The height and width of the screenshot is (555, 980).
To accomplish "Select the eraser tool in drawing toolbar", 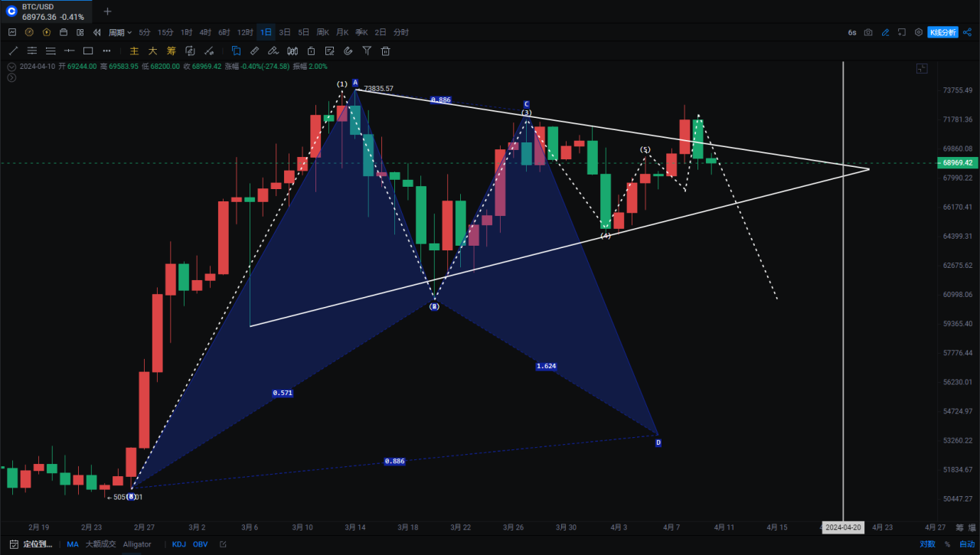I will (273, 51).
